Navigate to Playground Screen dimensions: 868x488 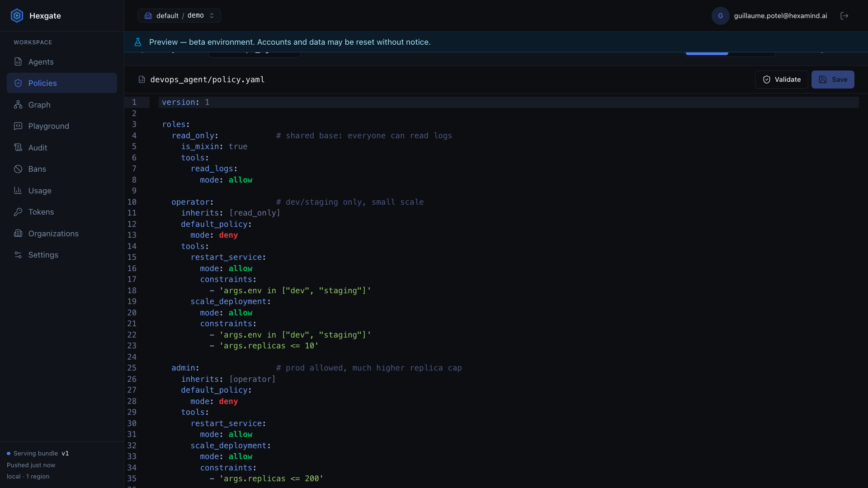(x=62, y=126)
